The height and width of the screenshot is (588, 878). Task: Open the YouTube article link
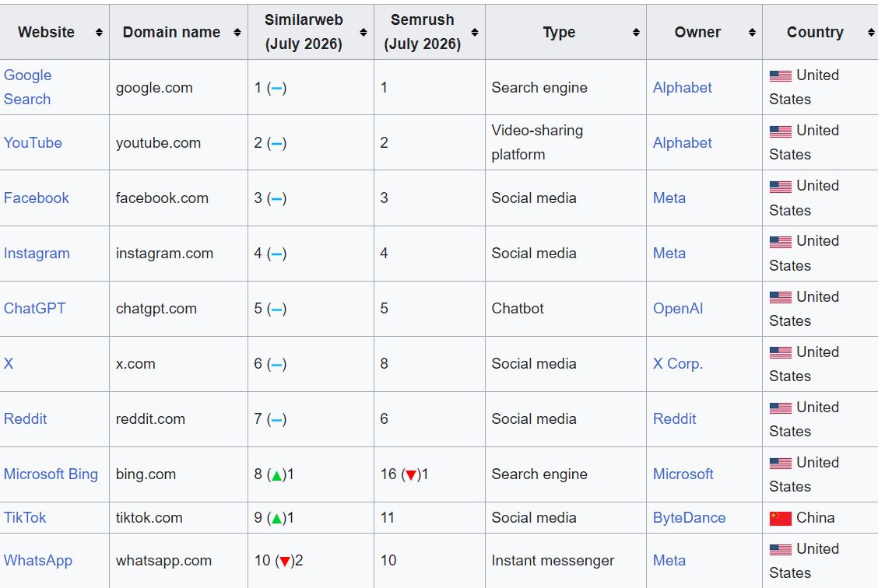click(x=33, y=142)
